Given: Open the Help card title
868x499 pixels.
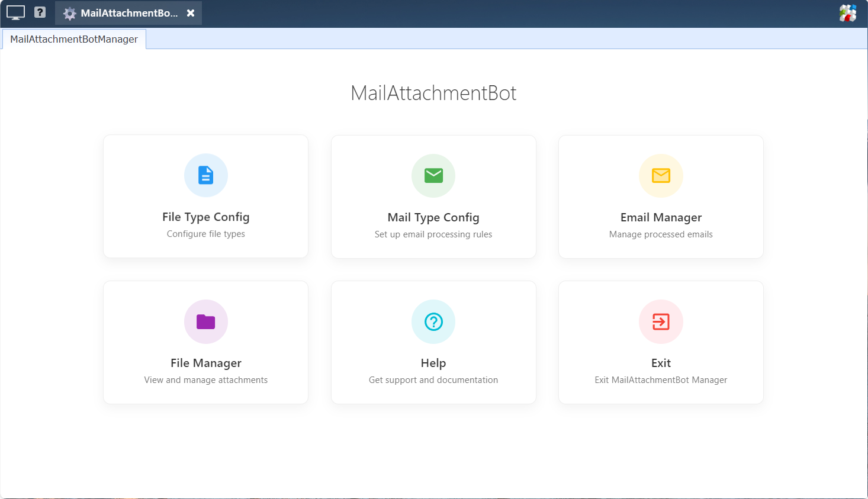Looking at the screenshot, I should tap(433, 363).
